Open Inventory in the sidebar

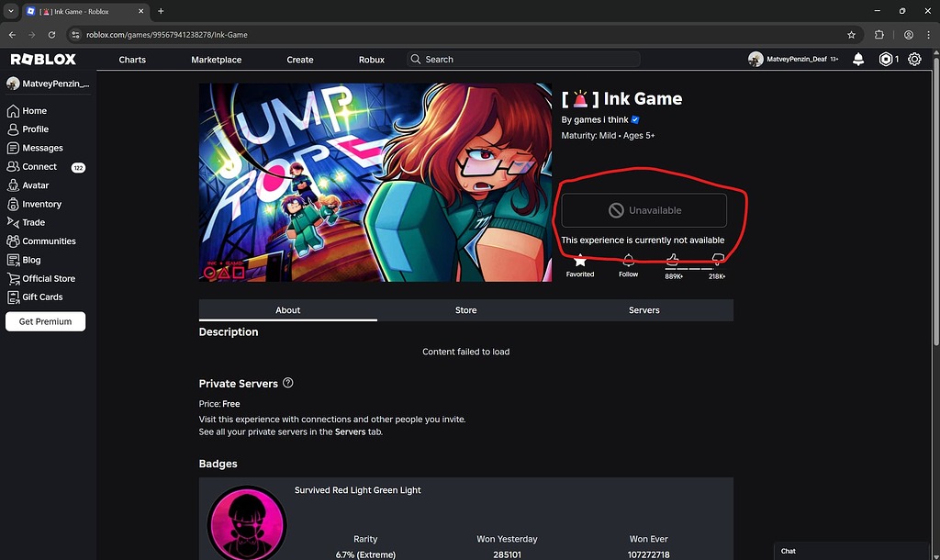pos(34,205)
